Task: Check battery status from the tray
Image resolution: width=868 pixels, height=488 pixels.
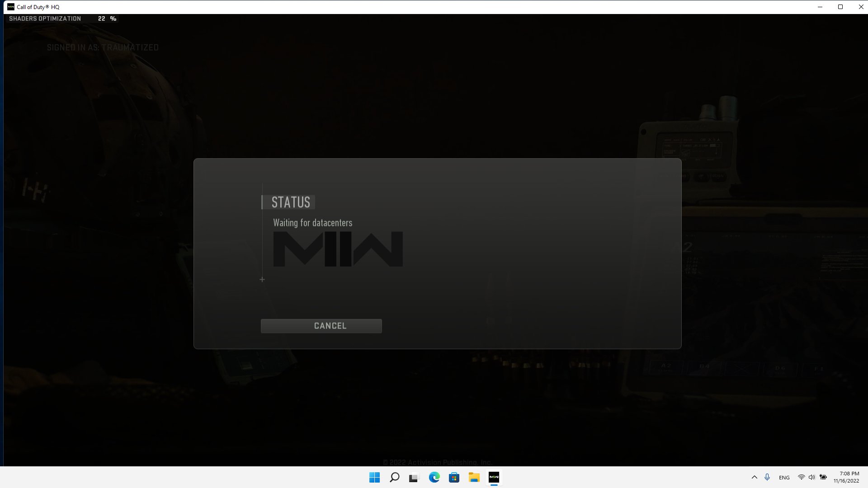Action: [824, 477]
